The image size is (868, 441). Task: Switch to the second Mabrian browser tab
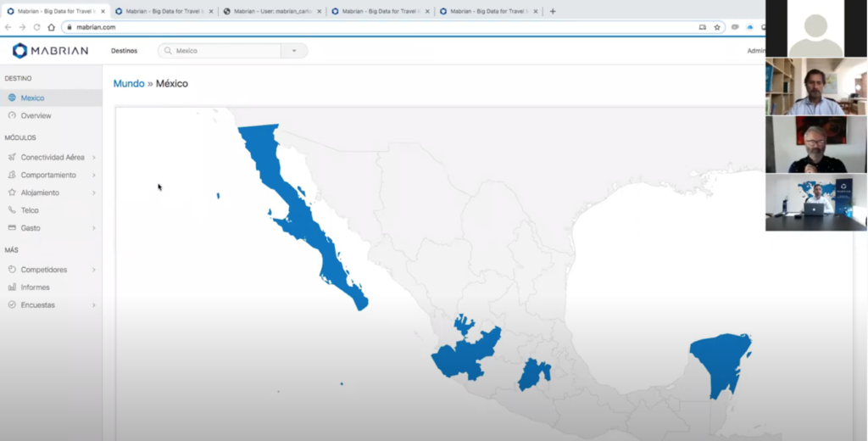164,11
